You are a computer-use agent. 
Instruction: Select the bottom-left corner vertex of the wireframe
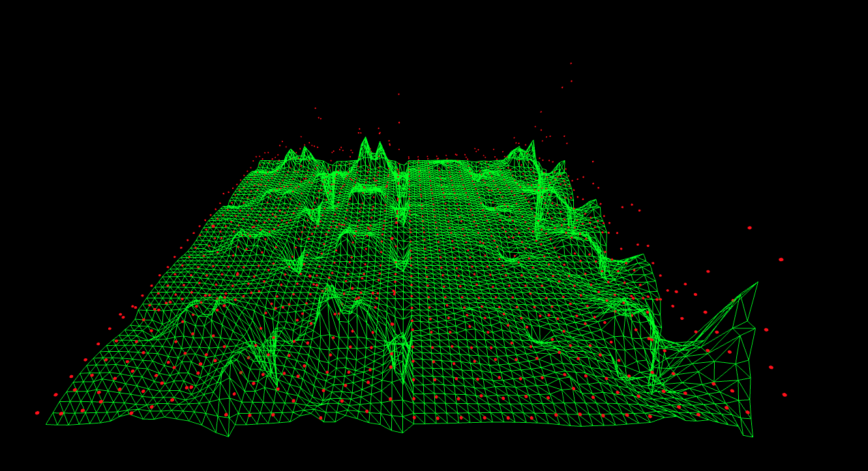point(46,425)
